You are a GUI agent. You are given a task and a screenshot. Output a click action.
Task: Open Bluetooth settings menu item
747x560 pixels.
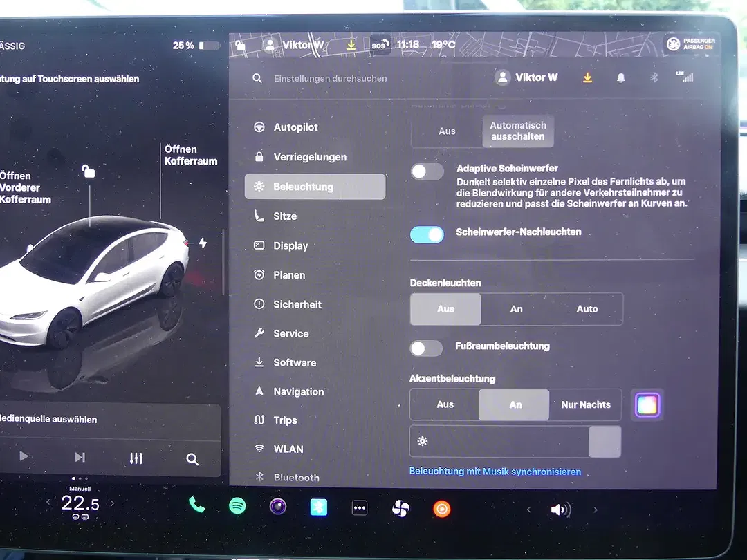pos(315,476)
